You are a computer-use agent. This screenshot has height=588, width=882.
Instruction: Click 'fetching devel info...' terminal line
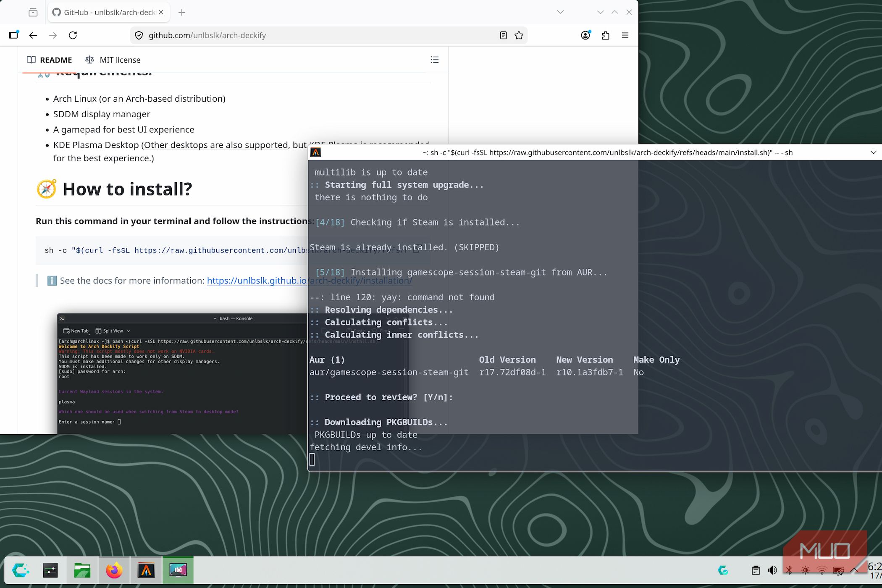click(x=365, y=447)
